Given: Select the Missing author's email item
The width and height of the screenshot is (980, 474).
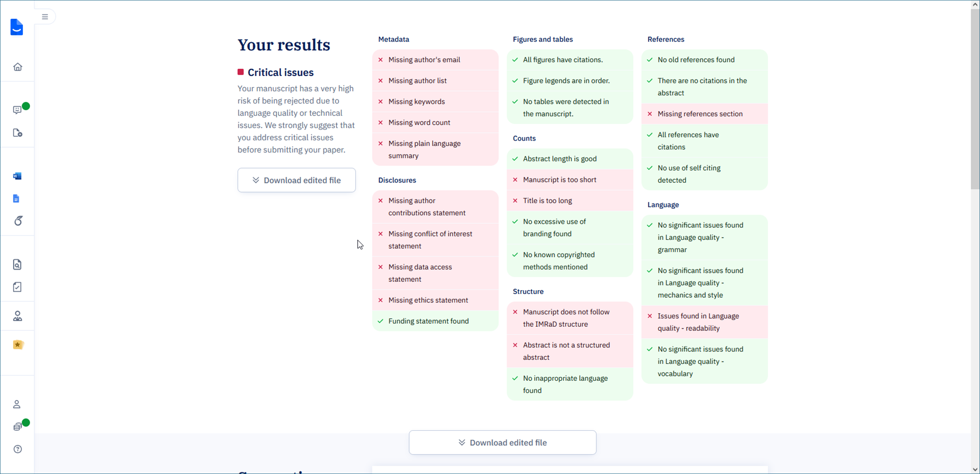Looking at the screenshot, I should [435, 60].
